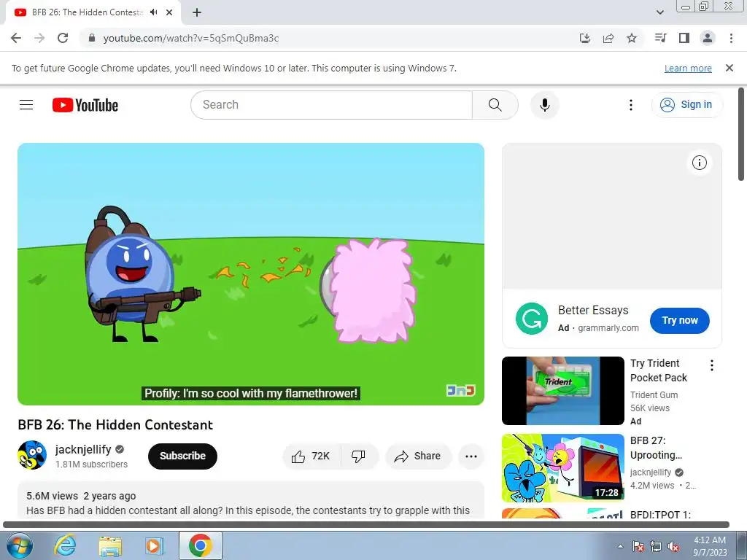Click the magnifier search button
The image size is (747, 560).
pos(495,105)
